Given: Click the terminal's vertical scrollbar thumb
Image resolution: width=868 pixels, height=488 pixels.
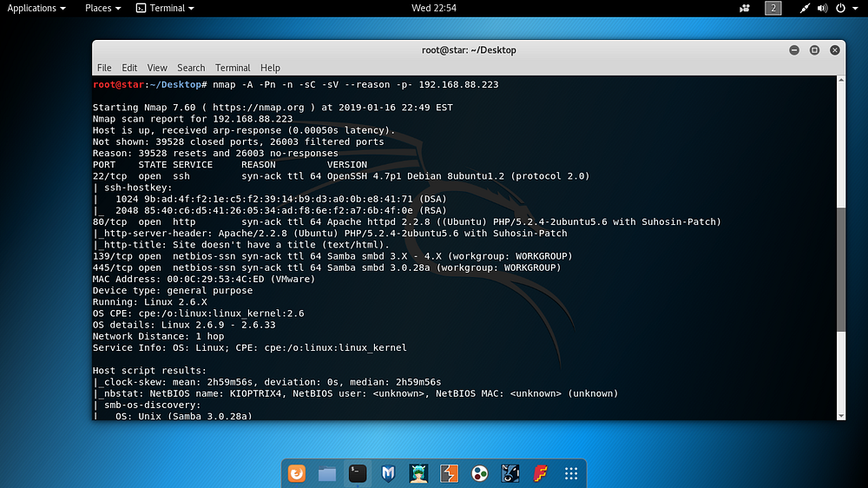Looking at the screenshot, I should click(841, 269).
